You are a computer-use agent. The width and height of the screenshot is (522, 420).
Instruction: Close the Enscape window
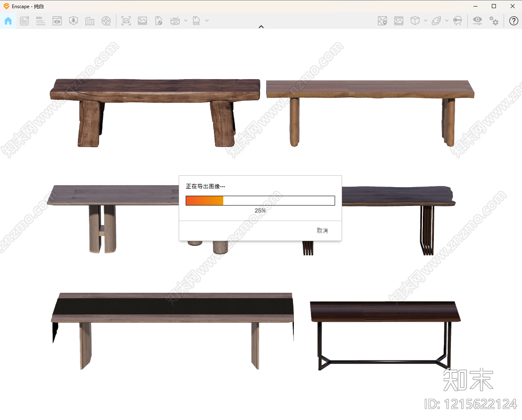pyautogui.click(x=513, y=6)
